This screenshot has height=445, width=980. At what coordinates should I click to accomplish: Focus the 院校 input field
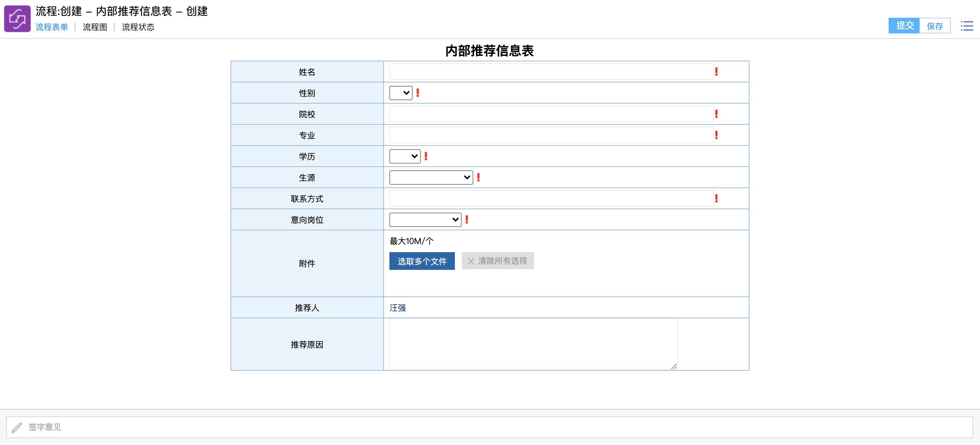[551, 114]
